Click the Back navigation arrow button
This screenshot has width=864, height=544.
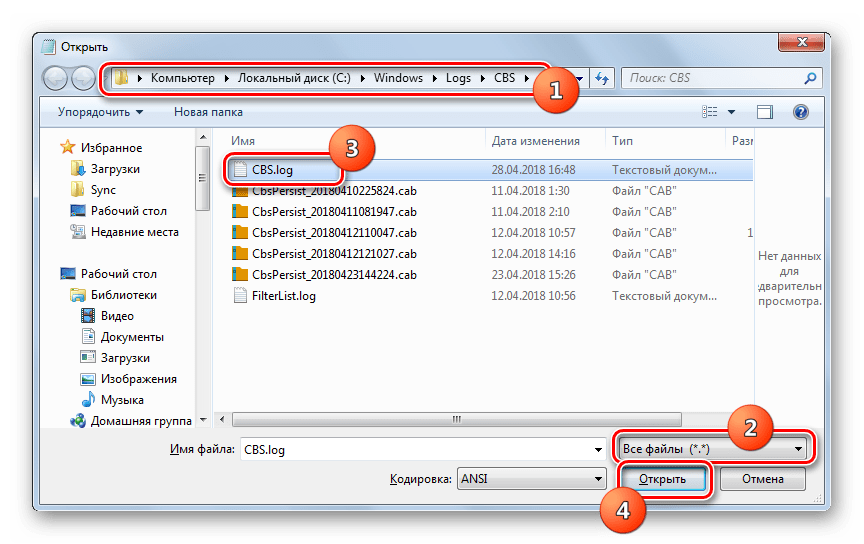(55, 78)
